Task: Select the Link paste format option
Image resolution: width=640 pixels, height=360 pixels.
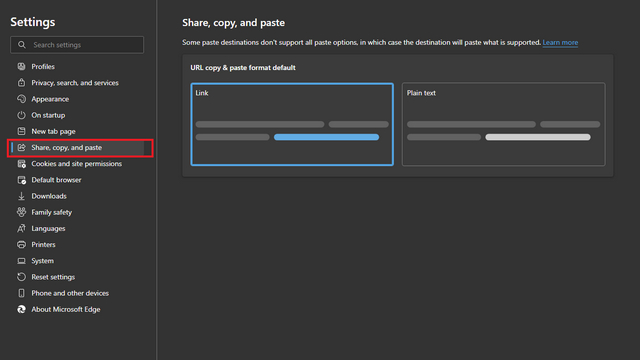Action: coord(292,124)
